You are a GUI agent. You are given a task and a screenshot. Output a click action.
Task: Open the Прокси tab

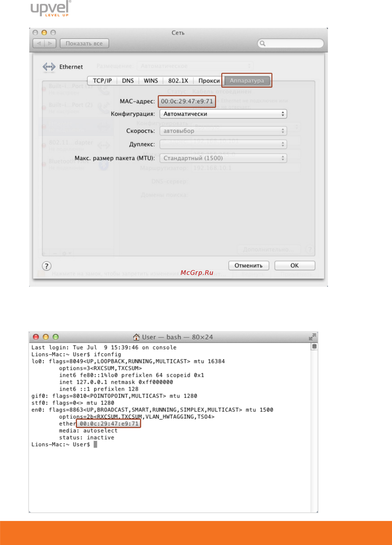(209, 81)
